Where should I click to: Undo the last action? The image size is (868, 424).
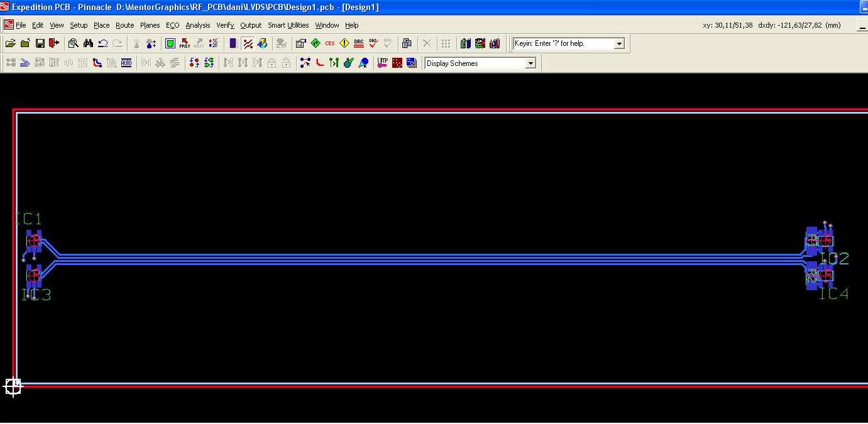coord(102,43)
